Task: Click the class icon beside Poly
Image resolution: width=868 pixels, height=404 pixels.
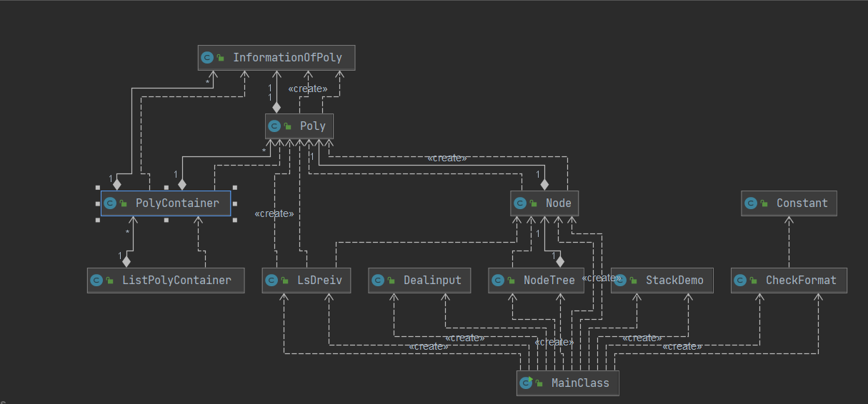Action: [x=274, y=126]
